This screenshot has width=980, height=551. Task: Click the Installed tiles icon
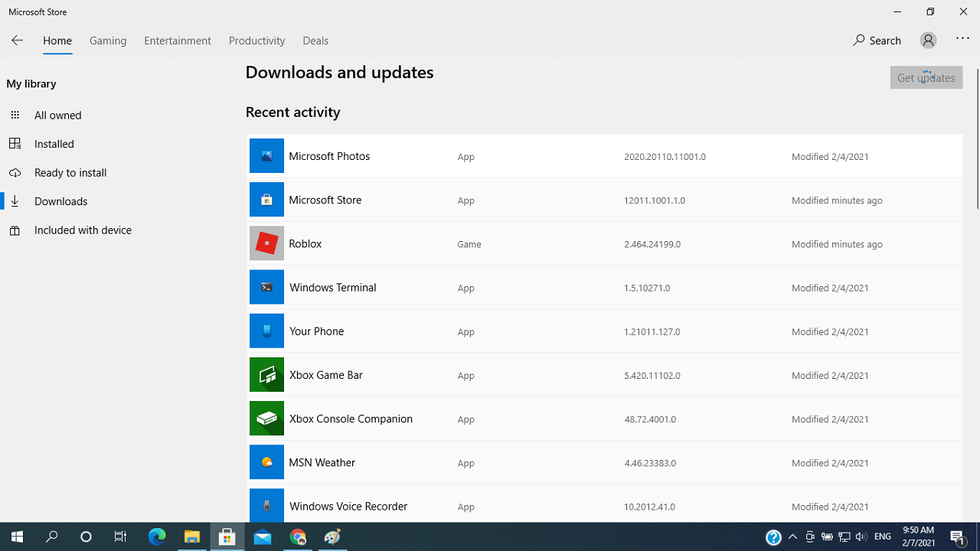click(x=15, y=144)
